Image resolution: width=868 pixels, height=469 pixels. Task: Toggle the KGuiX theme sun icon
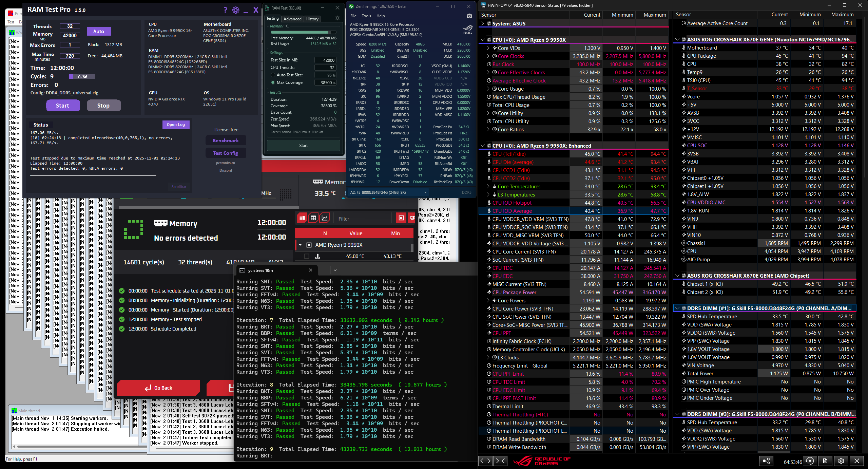tap(337, 18)
